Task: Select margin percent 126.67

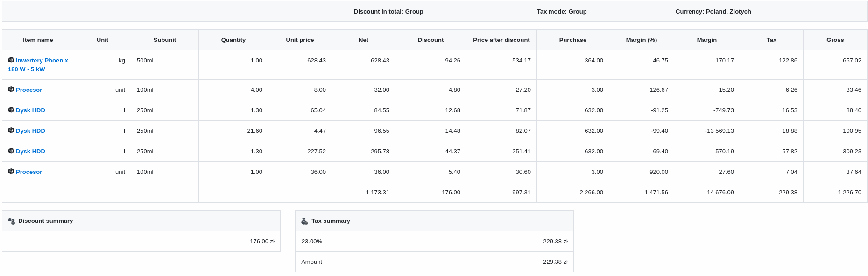Action: coord(659,90)
